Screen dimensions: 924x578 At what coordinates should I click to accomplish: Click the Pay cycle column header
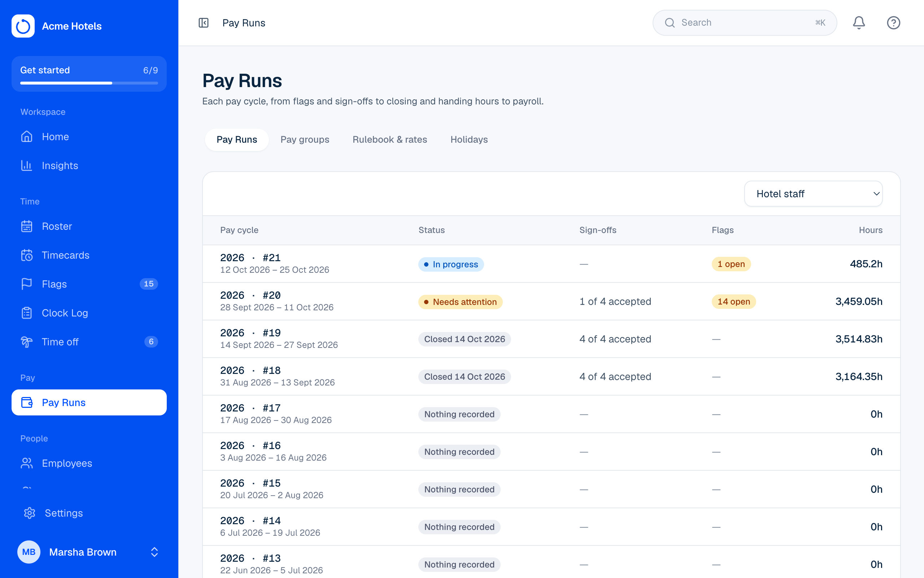point(239,230)
